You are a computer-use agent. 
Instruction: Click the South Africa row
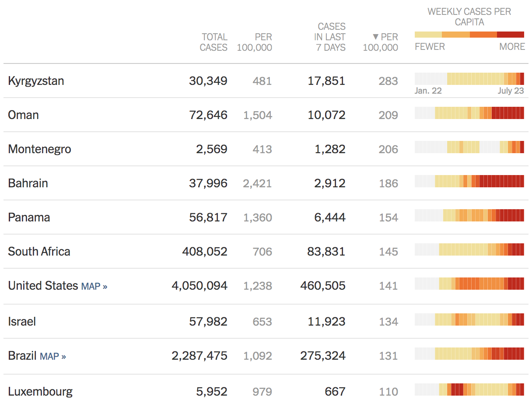pos(39,252)
